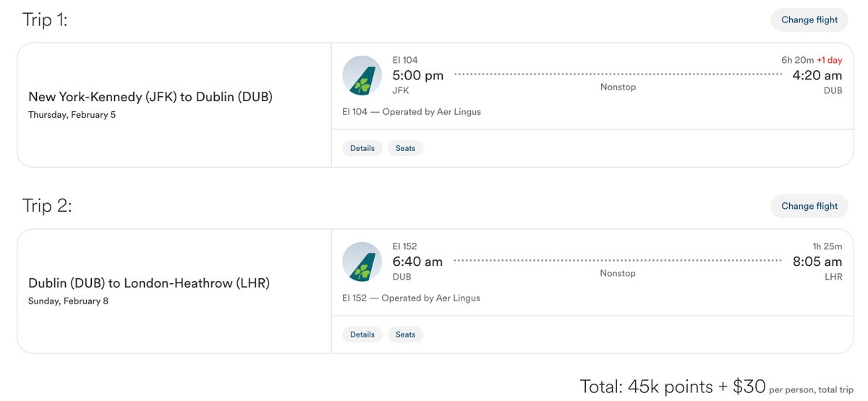868x401 pixels.
Task: Click Aer Lingus shamrock logo for EI 104
Action: coord(362,76)
